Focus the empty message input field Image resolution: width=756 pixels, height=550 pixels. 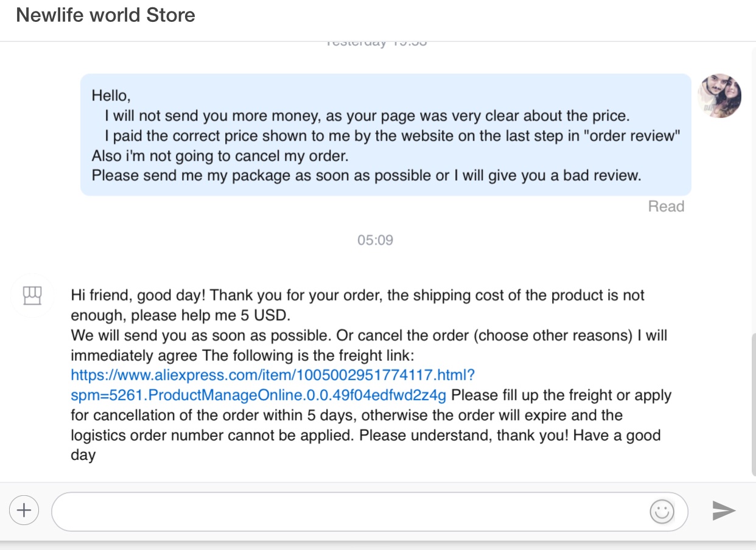click(369, 512)
